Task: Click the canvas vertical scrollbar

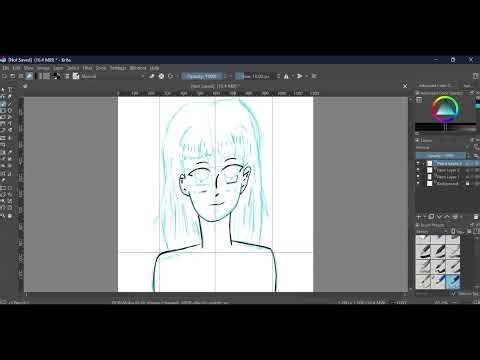Action: click(410, 194)
